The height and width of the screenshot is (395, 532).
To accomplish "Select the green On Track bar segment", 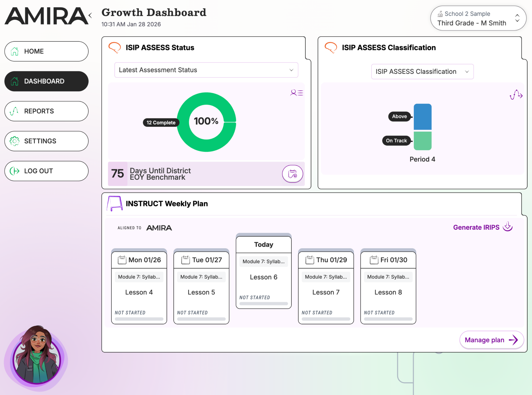I will pyautogui.click(x=422, y=141).
